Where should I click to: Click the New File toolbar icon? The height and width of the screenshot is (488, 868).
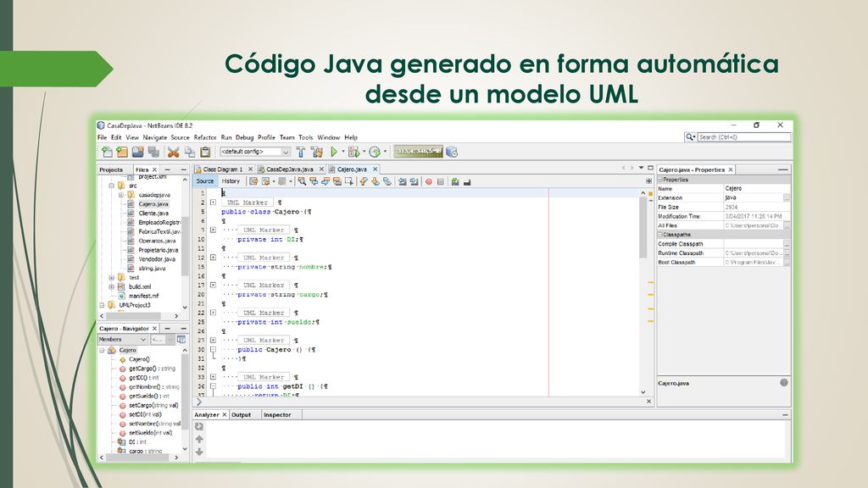tap(107, 152)
